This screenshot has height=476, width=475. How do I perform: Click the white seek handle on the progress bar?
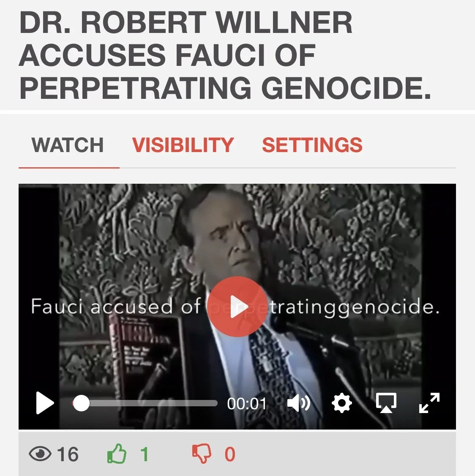point(81,403)
